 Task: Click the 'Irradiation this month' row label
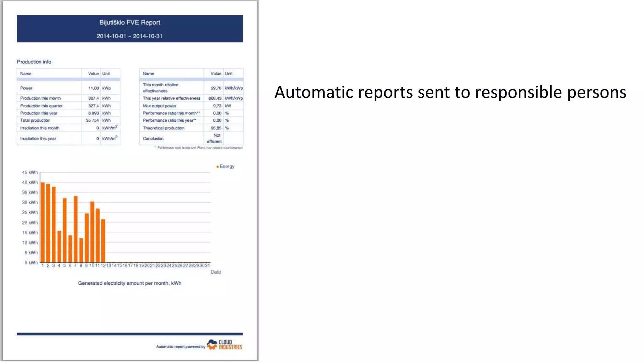coord(40,128)
